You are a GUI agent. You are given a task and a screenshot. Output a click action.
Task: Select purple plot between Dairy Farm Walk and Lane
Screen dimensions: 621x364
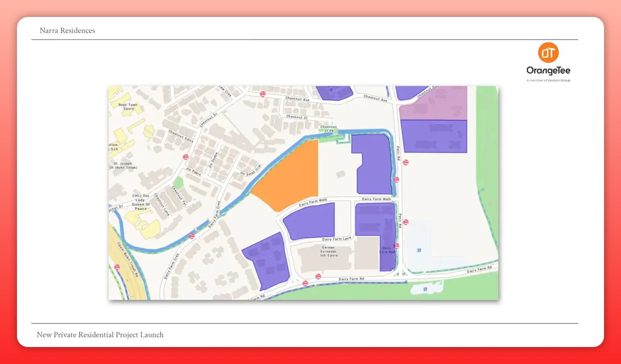point(310,222)
